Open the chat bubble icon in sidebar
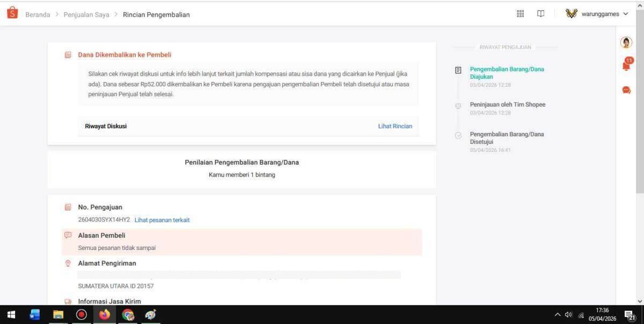The image size is (644, 324). (x=626, y=90)
